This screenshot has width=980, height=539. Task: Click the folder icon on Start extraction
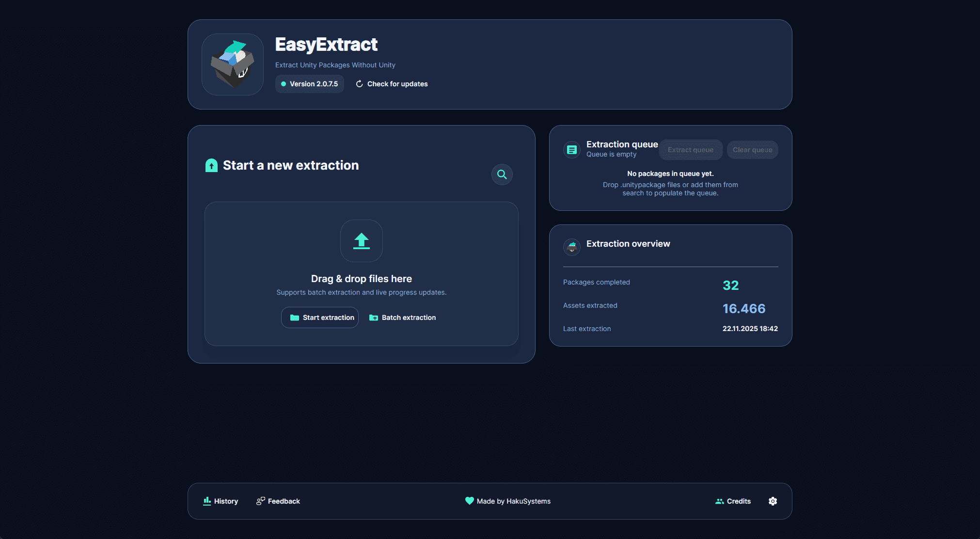pyautogui.click(x=295, y=317)
